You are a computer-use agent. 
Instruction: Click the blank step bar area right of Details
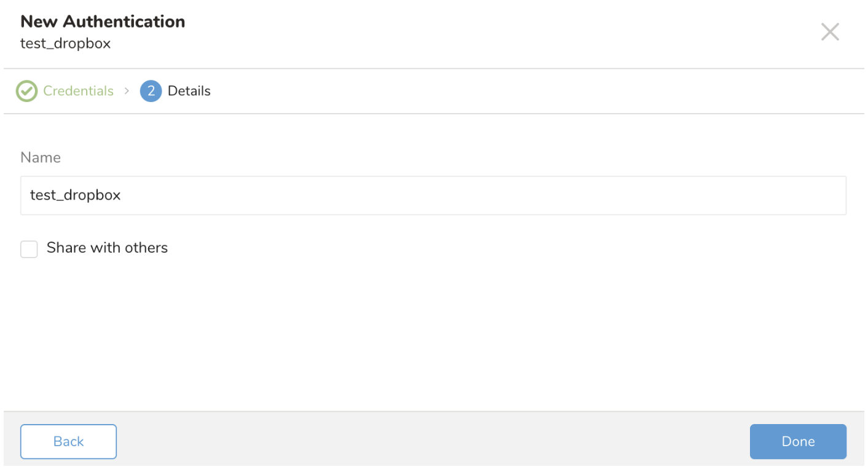click(523, 91)
